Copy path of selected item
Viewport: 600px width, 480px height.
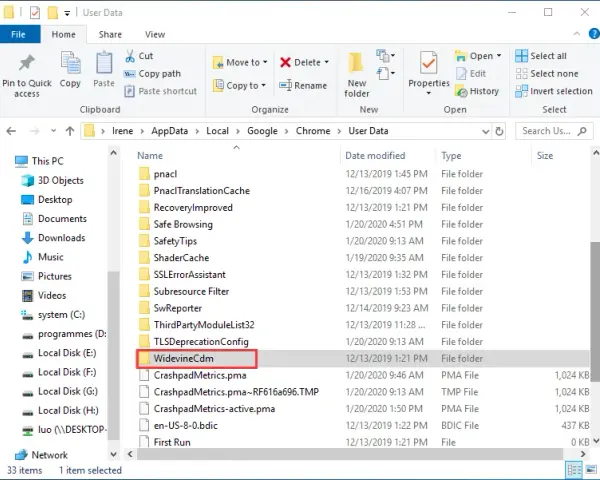(152, 73)
